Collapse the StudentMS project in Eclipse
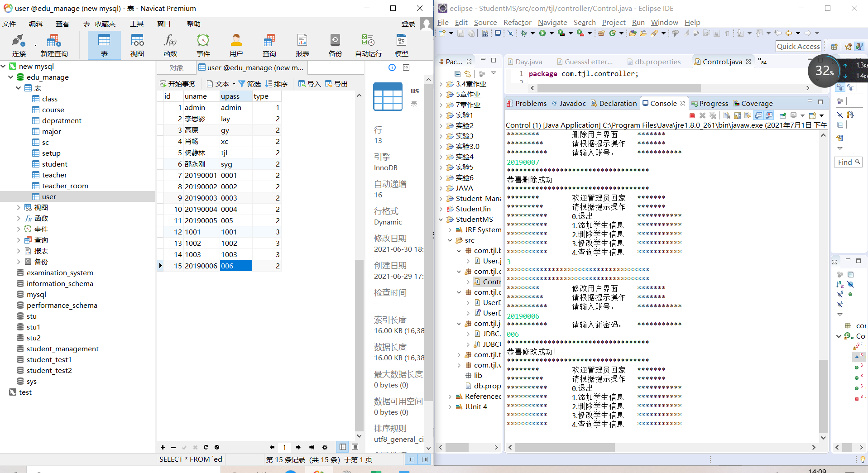The height and width of the screenshot is (473, 868). click(441, 220)
